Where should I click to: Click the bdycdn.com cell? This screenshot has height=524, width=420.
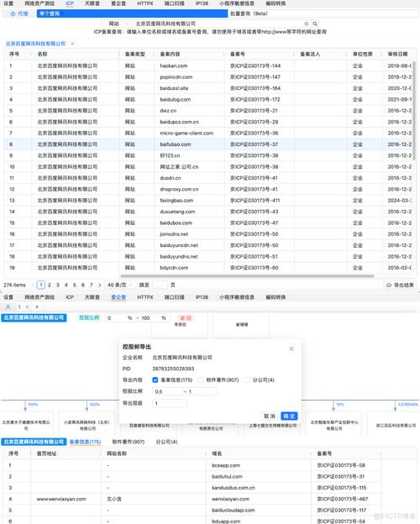[x=174, y=268]
